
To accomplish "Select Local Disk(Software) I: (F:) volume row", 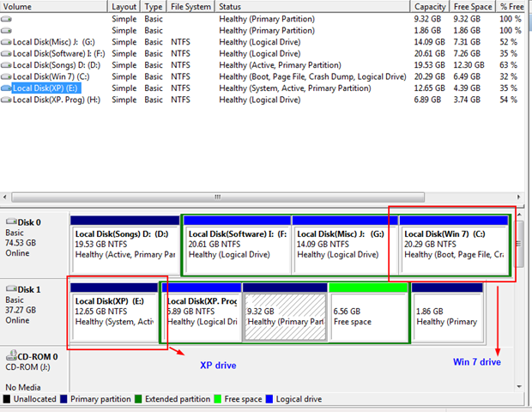I will 262,53.
